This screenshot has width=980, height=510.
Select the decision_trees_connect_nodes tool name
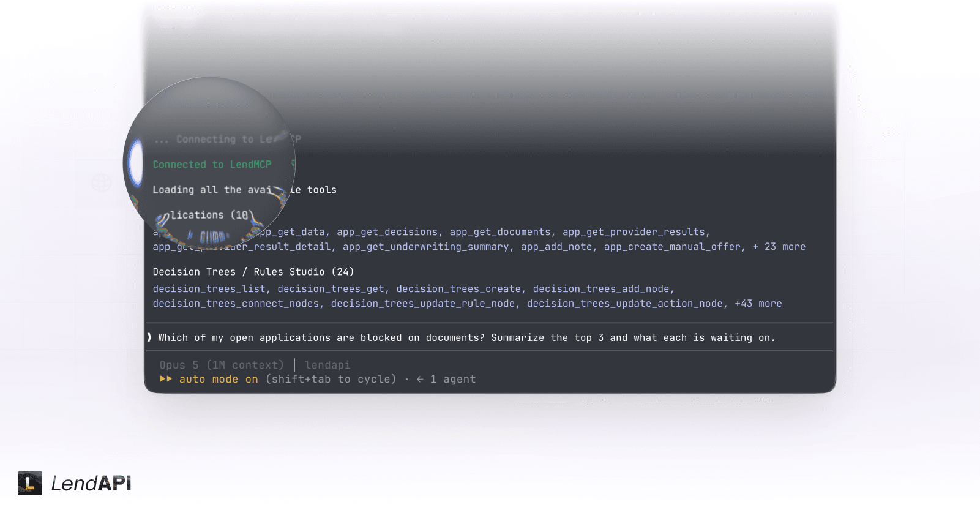236,304
